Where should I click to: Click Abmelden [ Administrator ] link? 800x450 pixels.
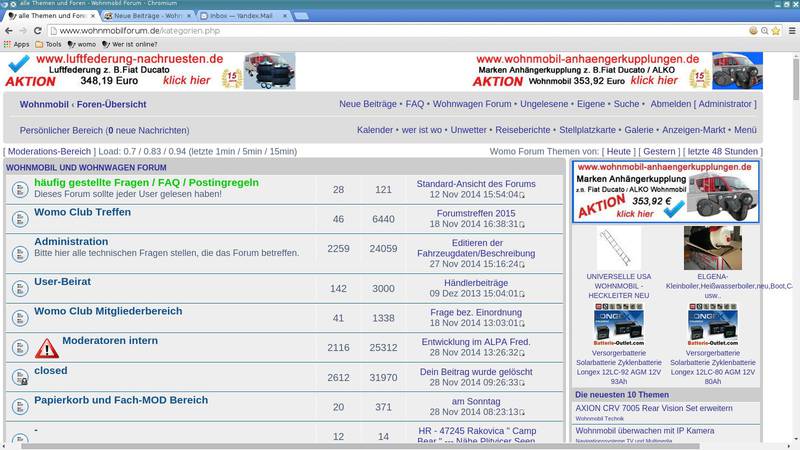click(703, 104)
